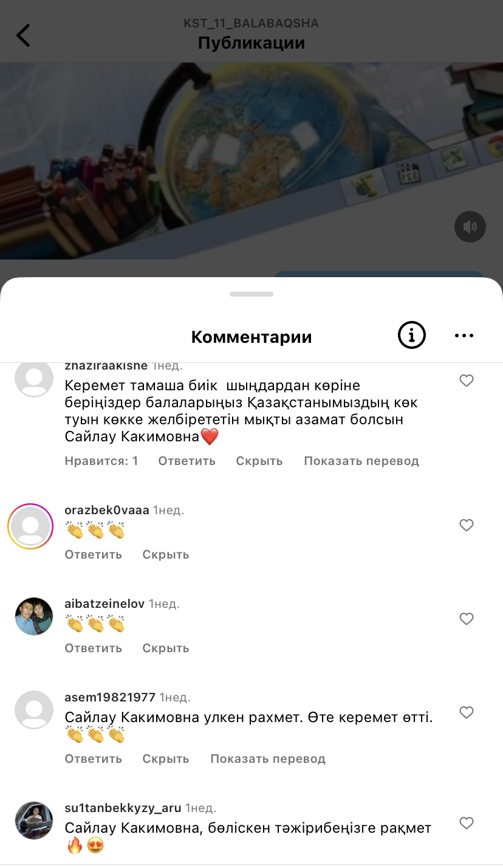The image size is (503, 868).
Task: Like zhaziraakishe's comment with heart
Action: [467, 381]
